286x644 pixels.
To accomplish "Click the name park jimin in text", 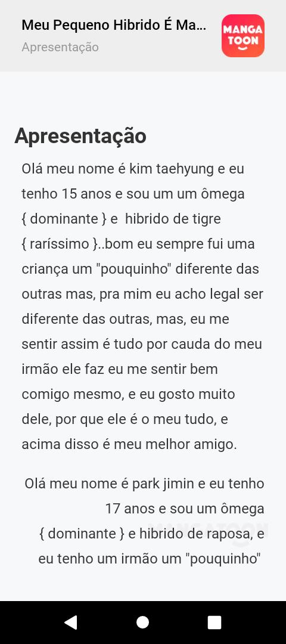I will (x=163, y=484).
